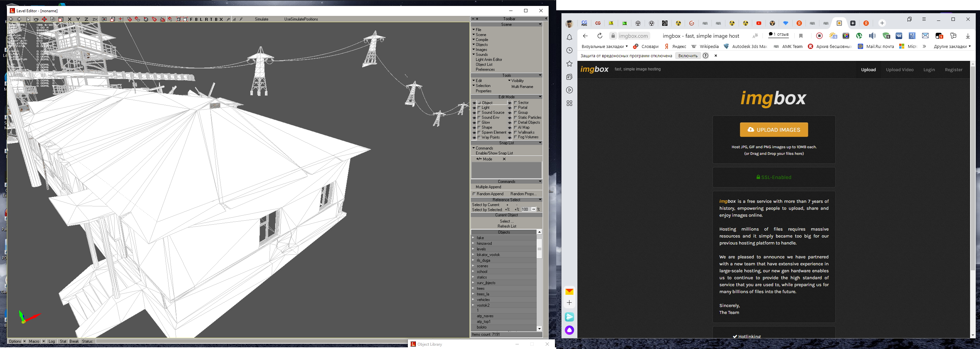Click the green uTorrent extension icon

[x=859, y=36]
